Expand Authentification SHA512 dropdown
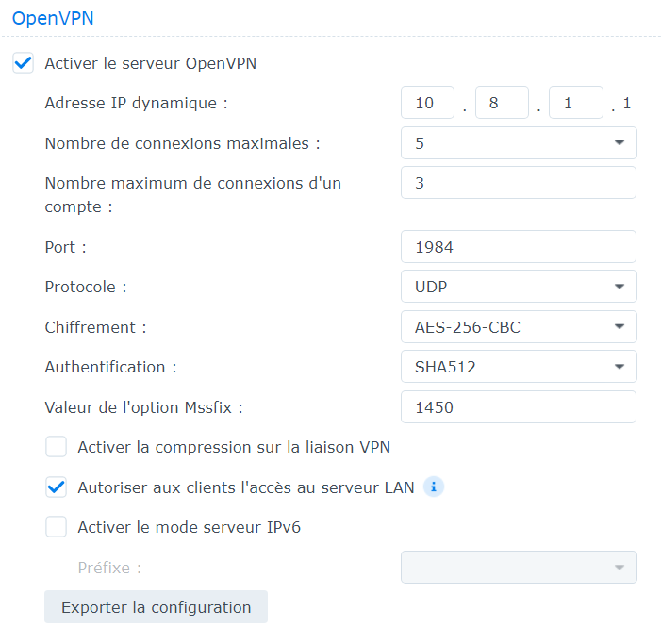Viewport: 661px width, 644px height. [x=519, y=366]
